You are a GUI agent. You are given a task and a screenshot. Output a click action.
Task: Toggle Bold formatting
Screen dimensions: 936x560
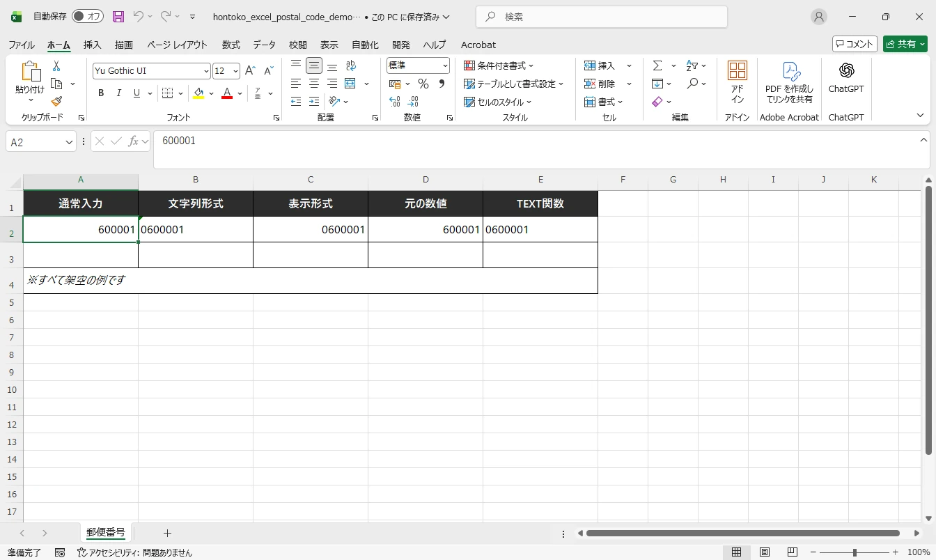point(101,93)
